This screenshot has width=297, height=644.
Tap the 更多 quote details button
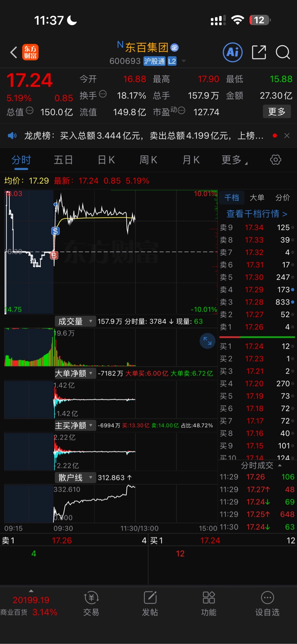pos(277,112)
